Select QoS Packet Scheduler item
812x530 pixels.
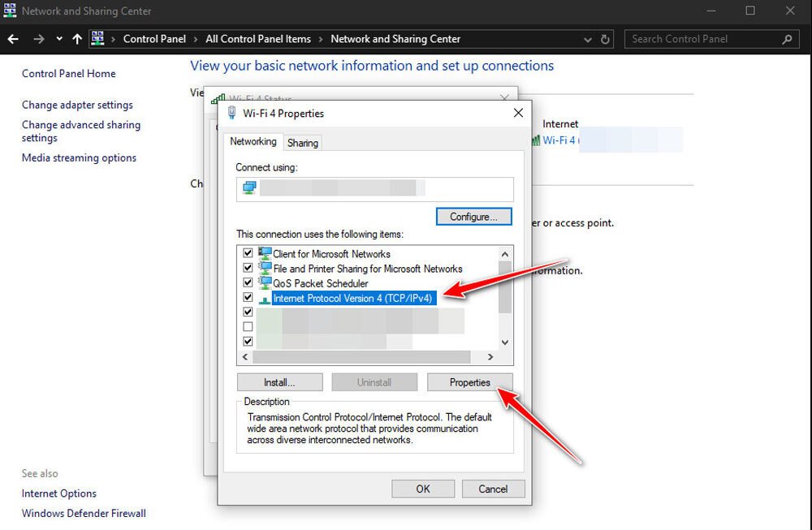pyautogui.click(x=321, y=283)
